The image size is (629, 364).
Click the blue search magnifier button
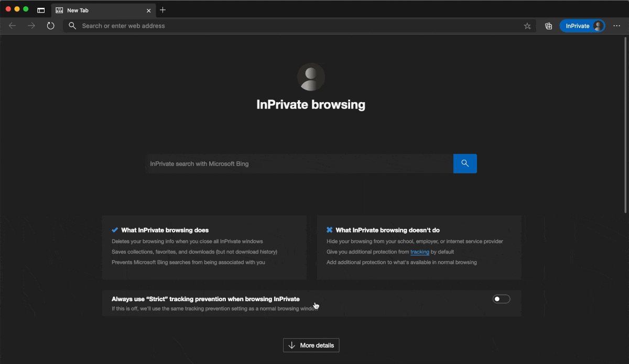[465, 163]
